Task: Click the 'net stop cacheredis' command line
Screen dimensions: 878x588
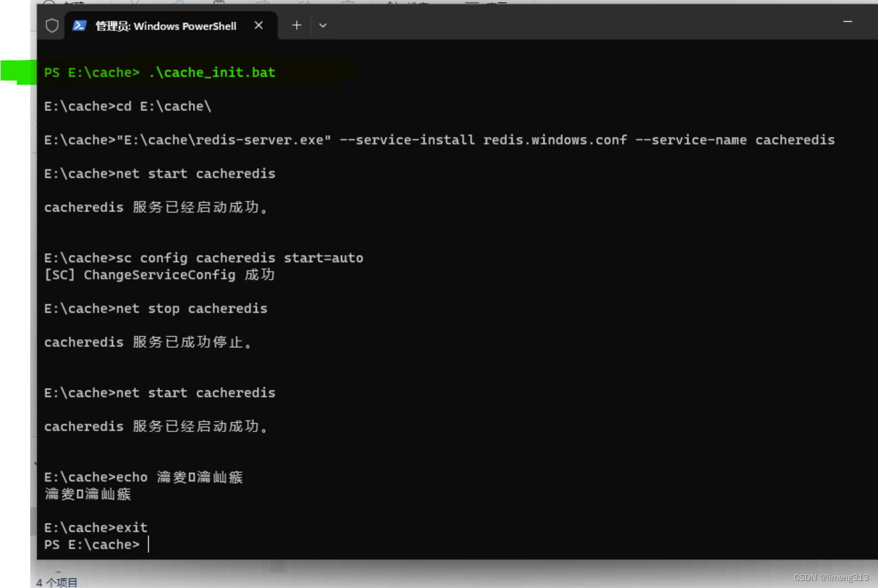Action: point(156,309)
